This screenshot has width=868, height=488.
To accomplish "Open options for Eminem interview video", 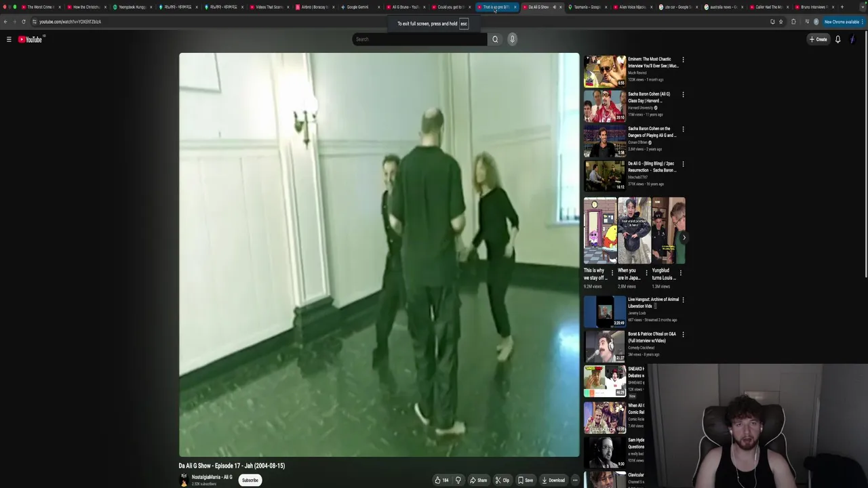I will pos(683,60).
